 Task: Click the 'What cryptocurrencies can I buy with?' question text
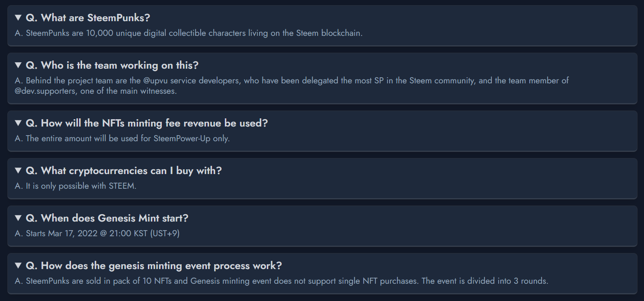click(124, 171)
